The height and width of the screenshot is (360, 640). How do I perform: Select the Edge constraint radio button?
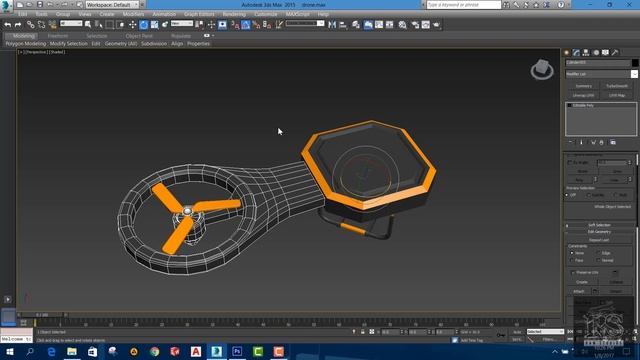598,253
